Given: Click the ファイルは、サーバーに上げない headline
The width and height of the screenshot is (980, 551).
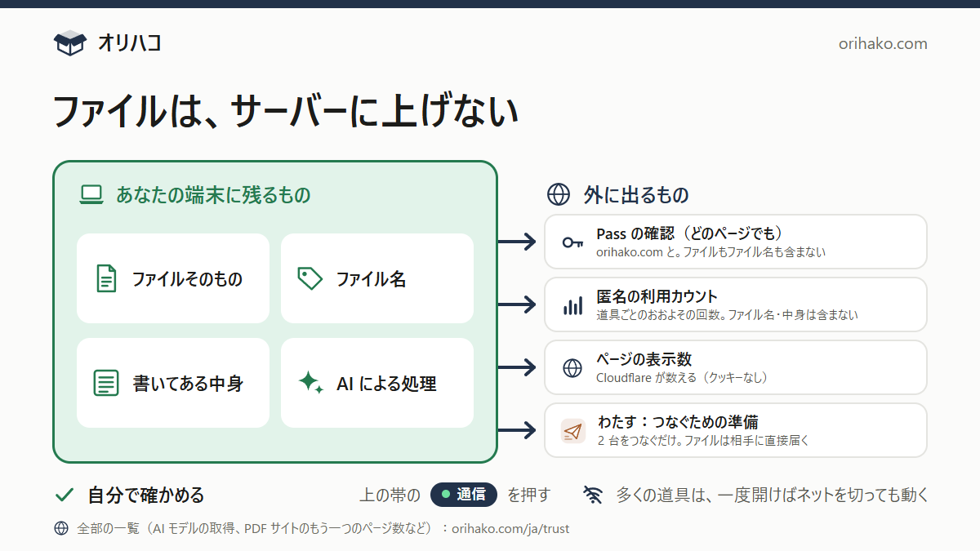Looking at the screenshot, I should 286,111.
